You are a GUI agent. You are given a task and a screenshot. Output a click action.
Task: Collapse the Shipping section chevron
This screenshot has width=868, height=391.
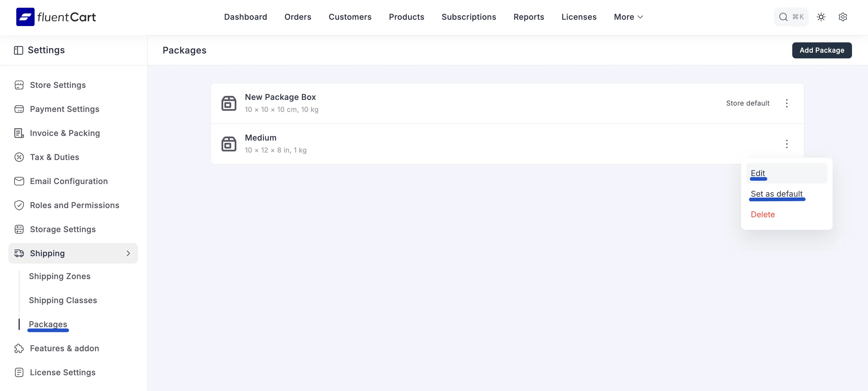click(128, 253)
